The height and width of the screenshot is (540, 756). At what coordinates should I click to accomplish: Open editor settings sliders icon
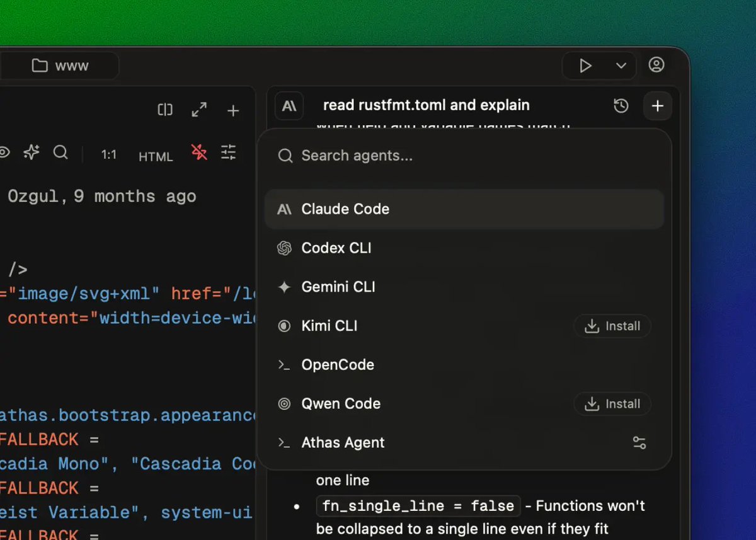228,152
